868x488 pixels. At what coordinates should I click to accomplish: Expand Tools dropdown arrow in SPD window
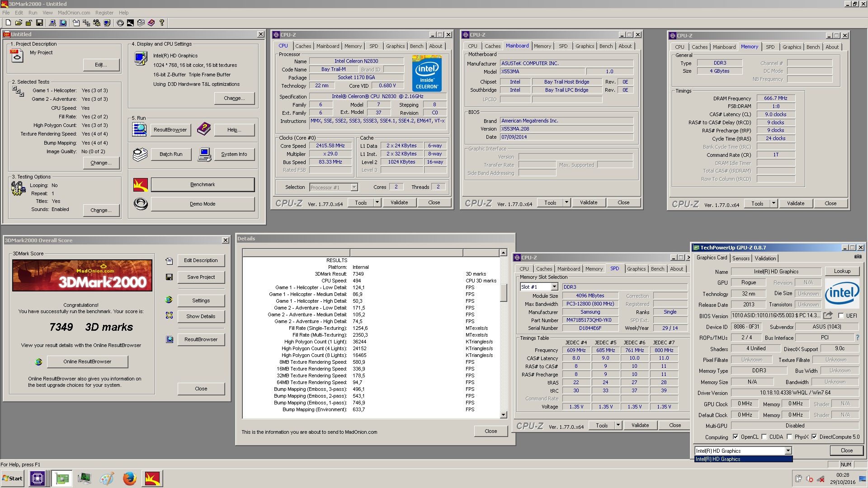(x=618, y=425)
